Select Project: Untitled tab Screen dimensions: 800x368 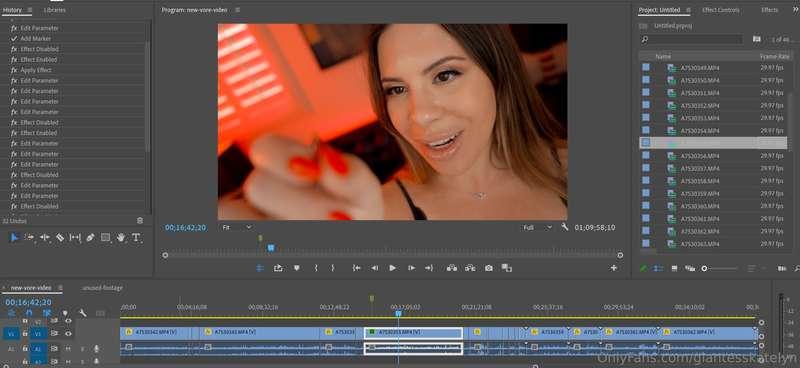(659, 10)
